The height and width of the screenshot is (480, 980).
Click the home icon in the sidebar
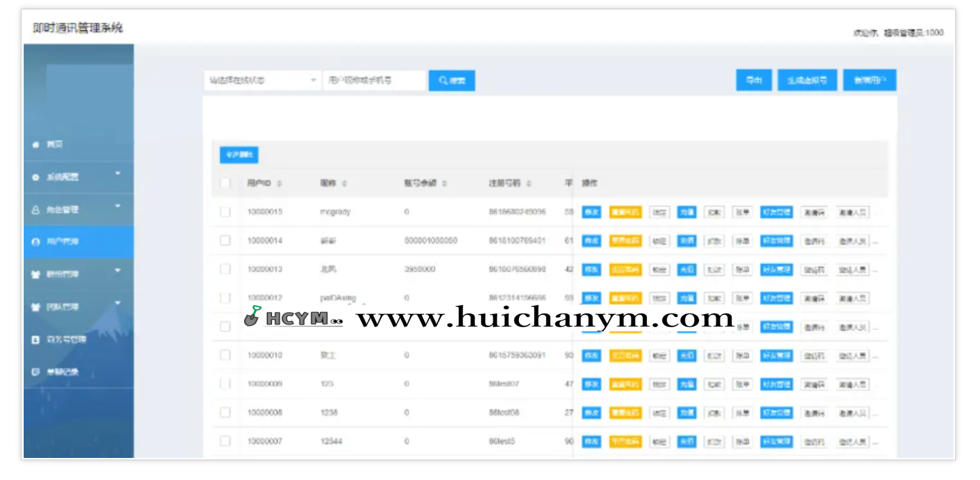(x=36, y=144)
